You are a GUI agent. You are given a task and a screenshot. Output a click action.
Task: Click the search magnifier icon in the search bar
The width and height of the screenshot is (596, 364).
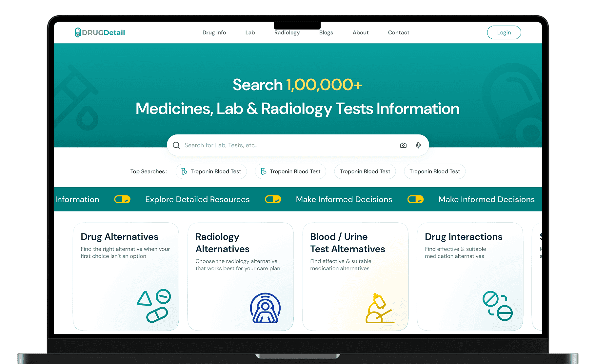[x=176, y=145]
